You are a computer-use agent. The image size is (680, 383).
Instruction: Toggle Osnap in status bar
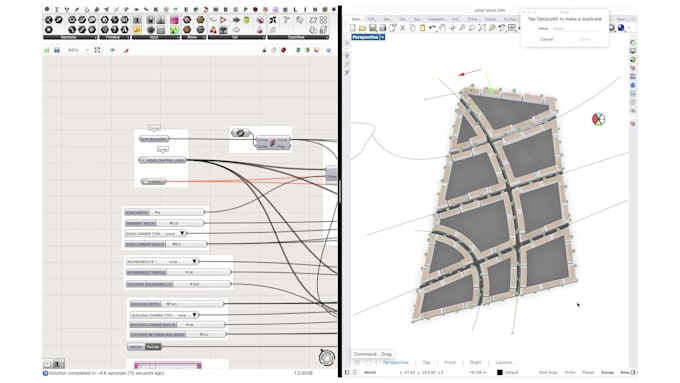tap(607, 372)
